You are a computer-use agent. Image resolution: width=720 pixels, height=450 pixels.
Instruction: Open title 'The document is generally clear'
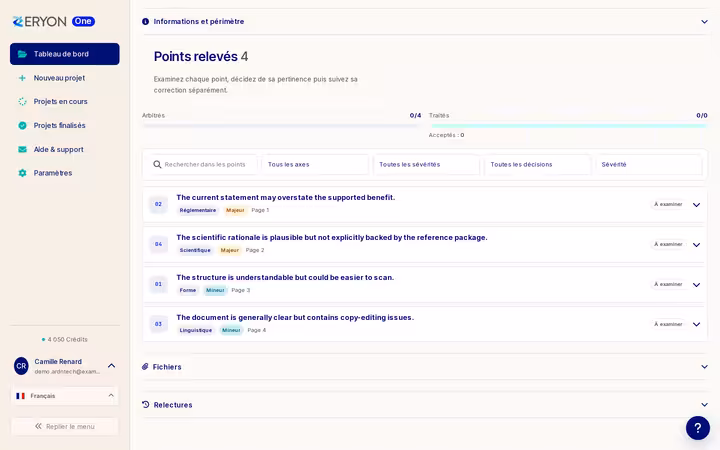click(295, 317)
